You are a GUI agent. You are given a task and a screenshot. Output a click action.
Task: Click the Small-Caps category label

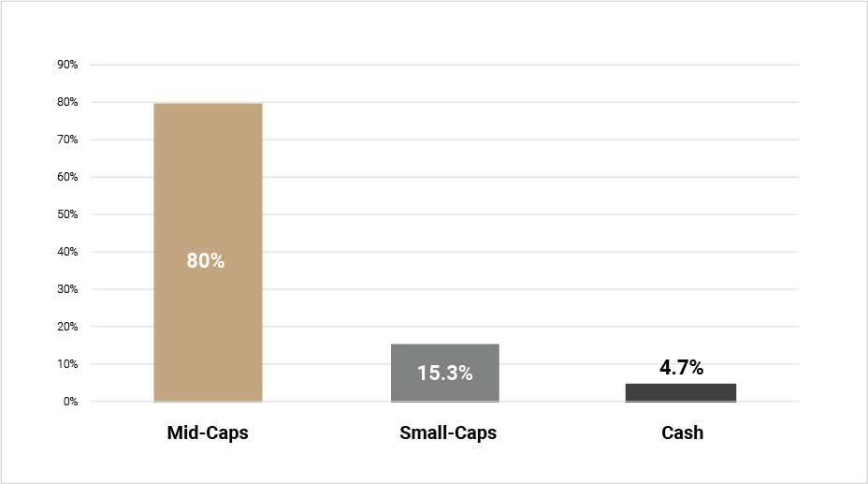[x=448, y=433]
